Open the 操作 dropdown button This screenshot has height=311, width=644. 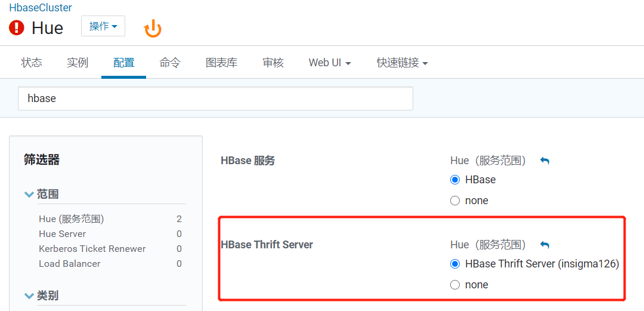click(x=103, y=26)
